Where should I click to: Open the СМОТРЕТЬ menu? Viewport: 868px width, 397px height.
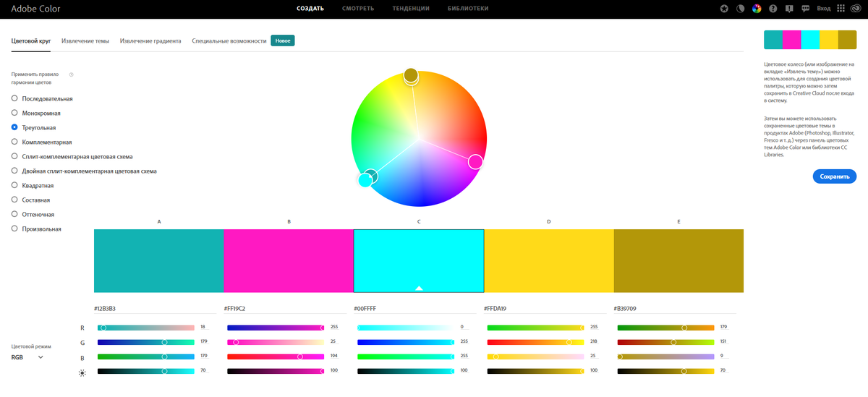pyautogui.click(x=359, y=9)
